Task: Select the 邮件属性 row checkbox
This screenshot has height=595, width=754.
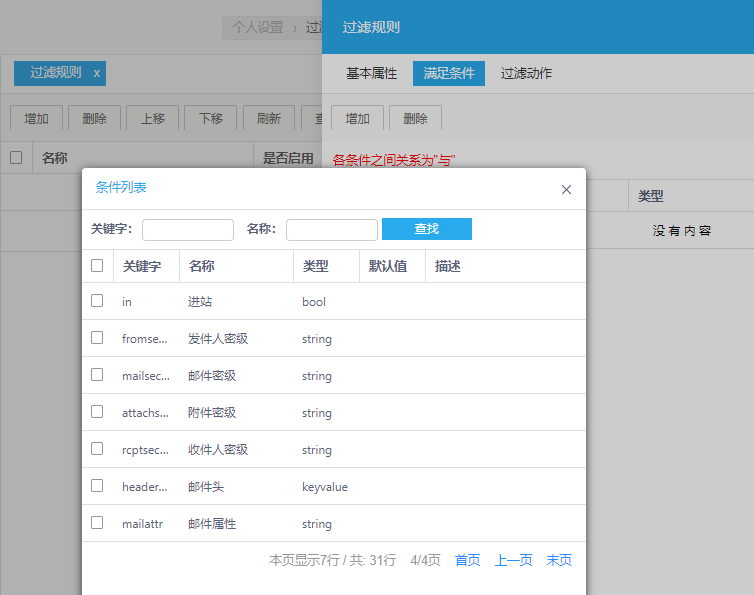Action: 97,523
